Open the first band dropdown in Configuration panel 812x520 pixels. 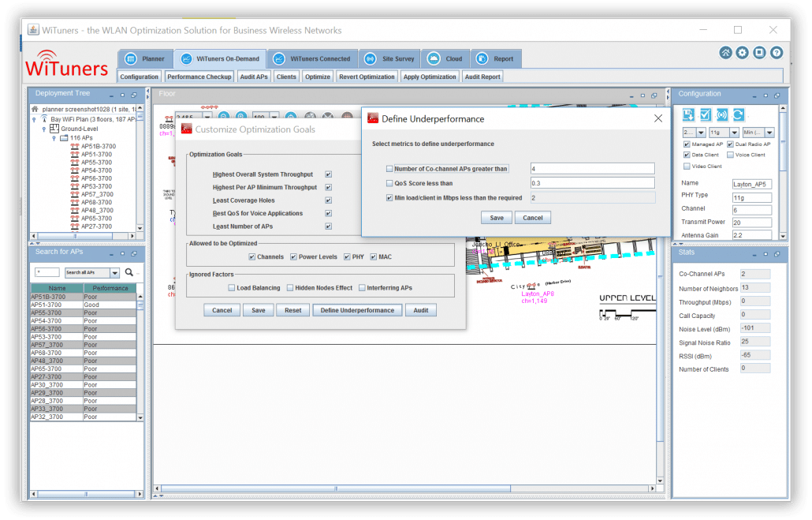click(x=694, y=133)
